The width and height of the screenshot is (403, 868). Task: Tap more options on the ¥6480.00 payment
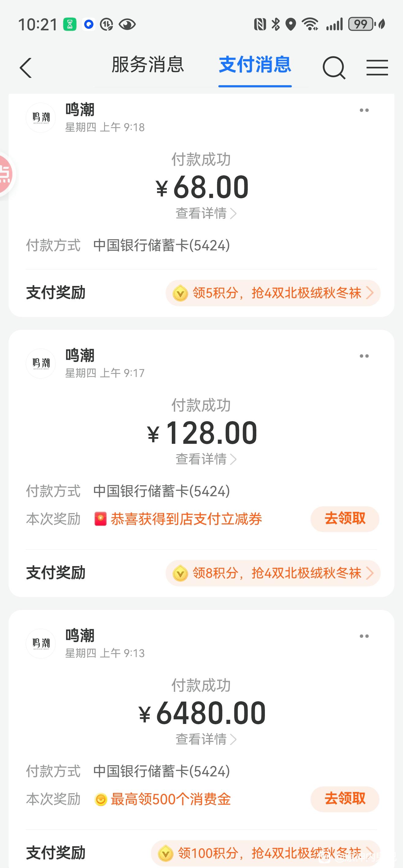click(x=364, y=636)
